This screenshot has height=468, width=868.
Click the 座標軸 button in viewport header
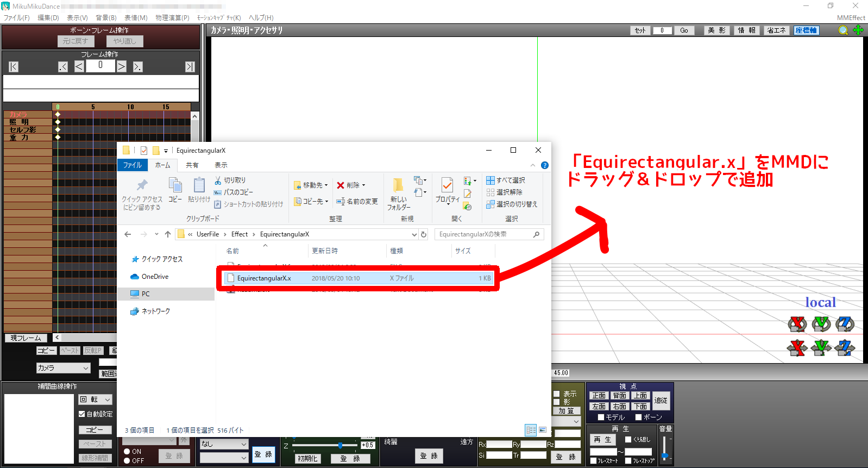coord(806,30)
